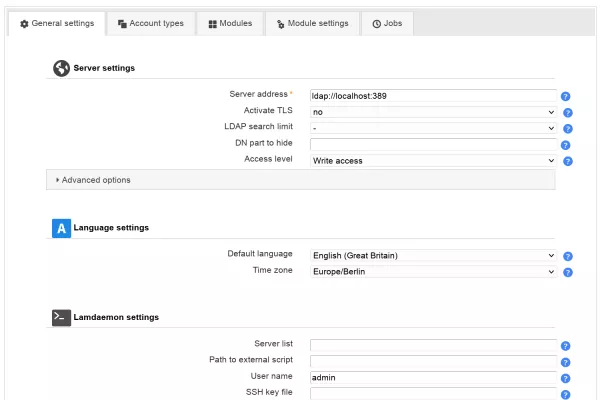Focus the User name field containing admin
This screenshot has height=400, width=600.
(433, 377)
